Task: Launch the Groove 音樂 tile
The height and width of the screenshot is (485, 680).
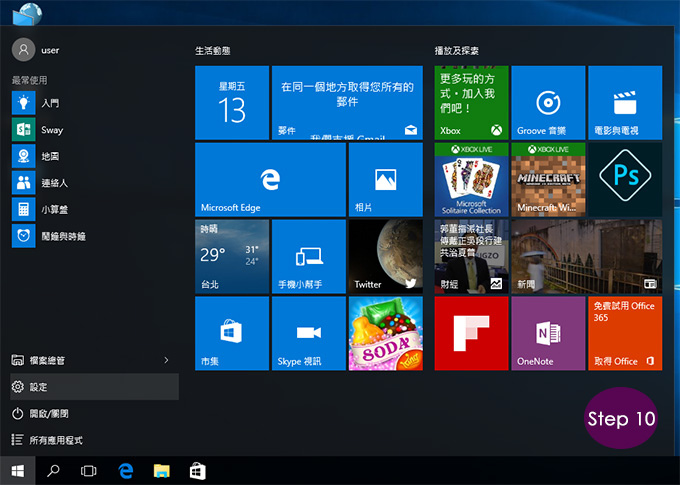Action: click(x=548, y=103)
